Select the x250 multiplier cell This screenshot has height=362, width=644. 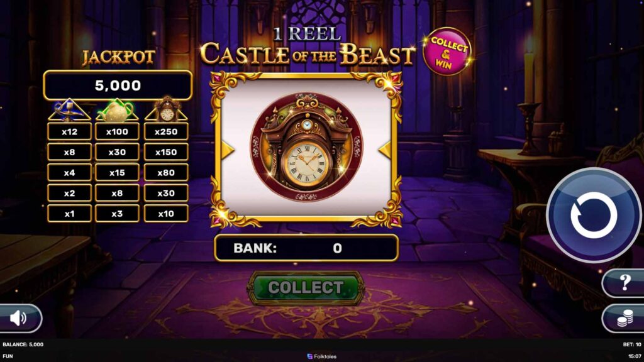coord(166,132)
